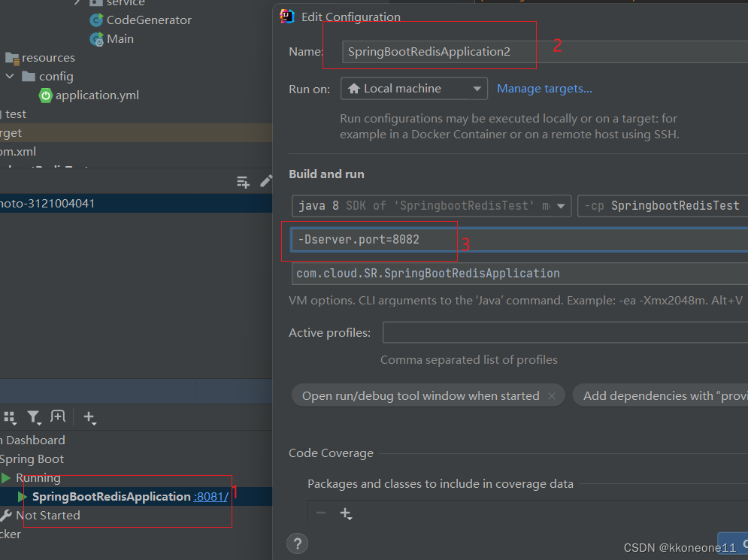Image resolution: width=748 pixels, height=560 pixels.
Task: Select the pom.xml file row
Action: click(136, 152)
